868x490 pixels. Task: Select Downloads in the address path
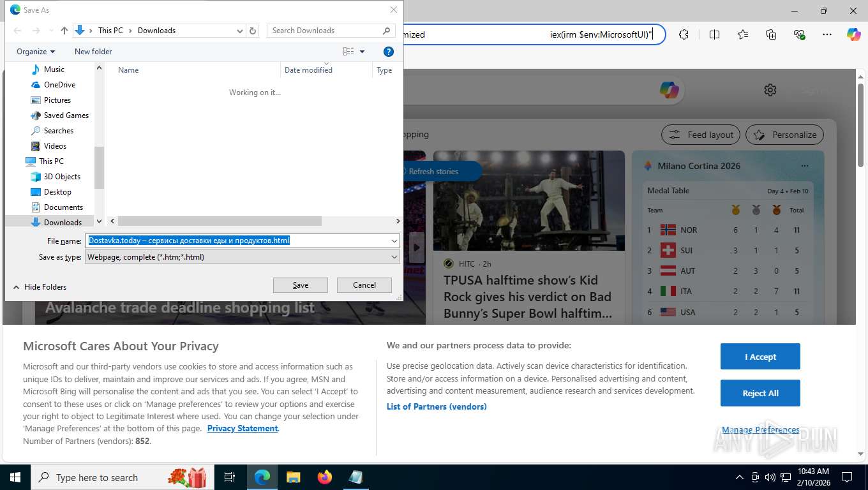click(156, 31)
